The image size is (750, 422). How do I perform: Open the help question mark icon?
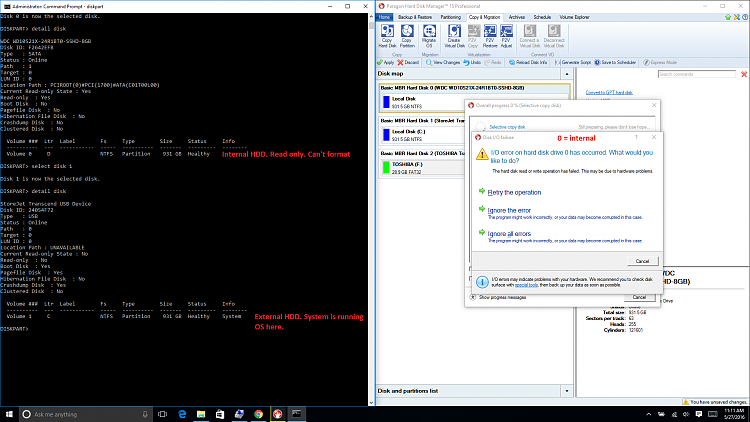(745, 17)
